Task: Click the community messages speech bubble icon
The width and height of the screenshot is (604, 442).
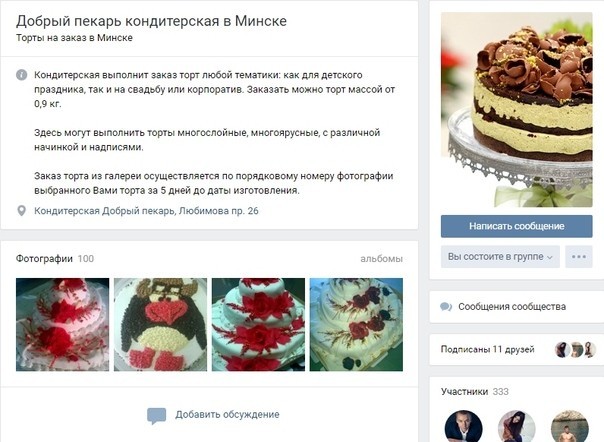Action: (446, 307)
